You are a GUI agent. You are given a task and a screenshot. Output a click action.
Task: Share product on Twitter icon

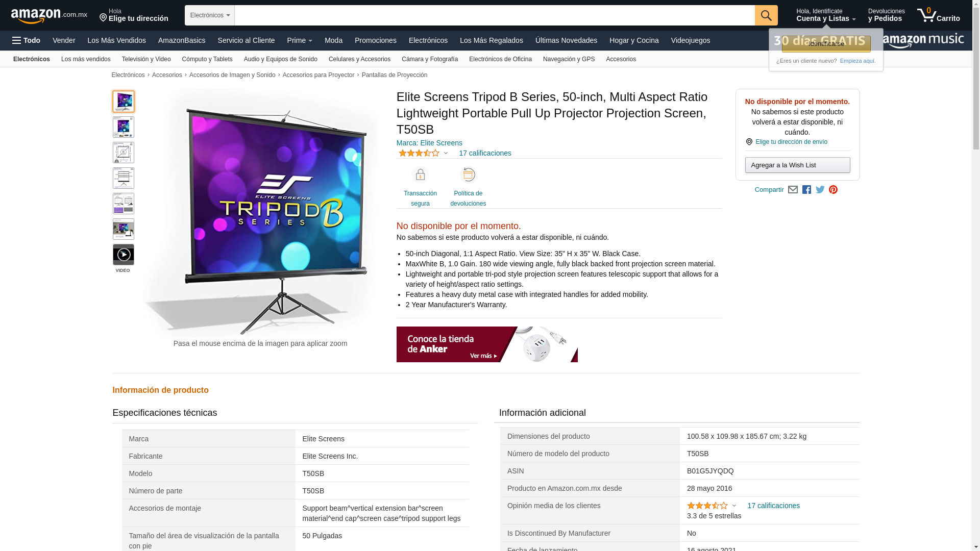coord(820,190)
